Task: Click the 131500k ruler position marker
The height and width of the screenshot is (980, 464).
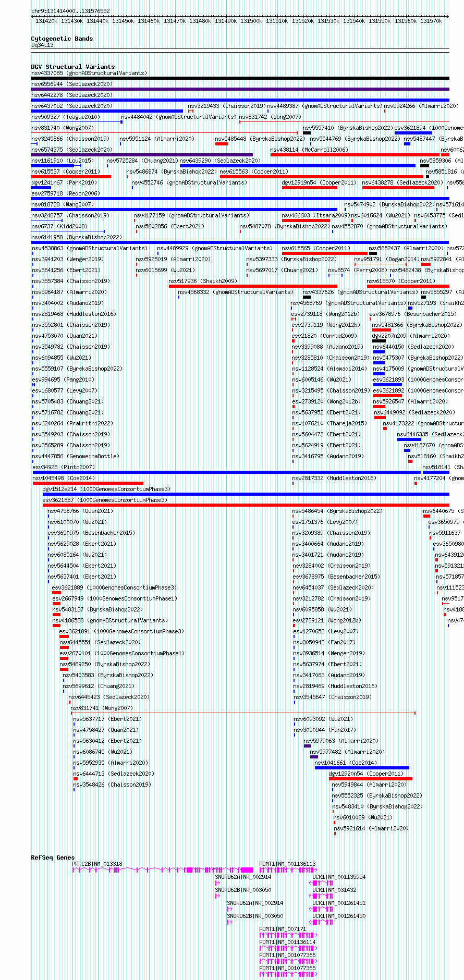Action: pyautogui.click(x=251, y=21)
